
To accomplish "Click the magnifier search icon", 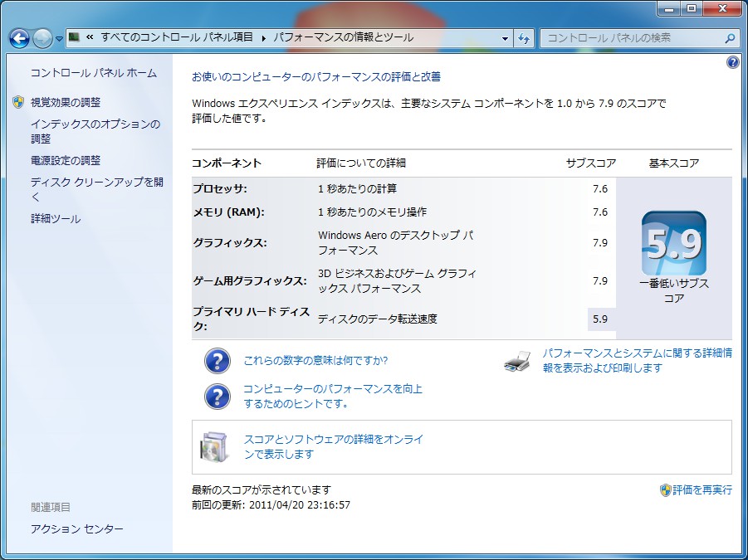I will [730, 38].
